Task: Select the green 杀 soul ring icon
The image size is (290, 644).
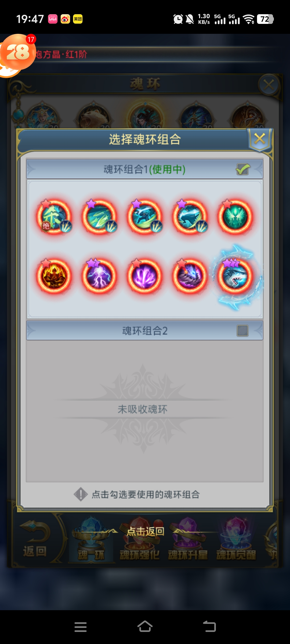Action: coord(54,217)
